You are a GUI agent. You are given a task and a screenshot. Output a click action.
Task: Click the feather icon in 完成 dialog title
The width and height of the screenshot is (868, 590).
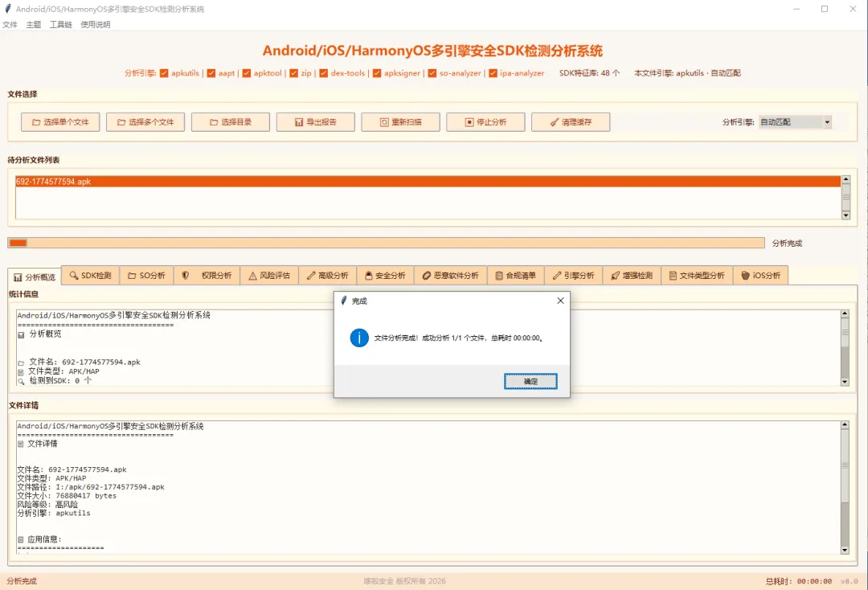click(344, 301)
